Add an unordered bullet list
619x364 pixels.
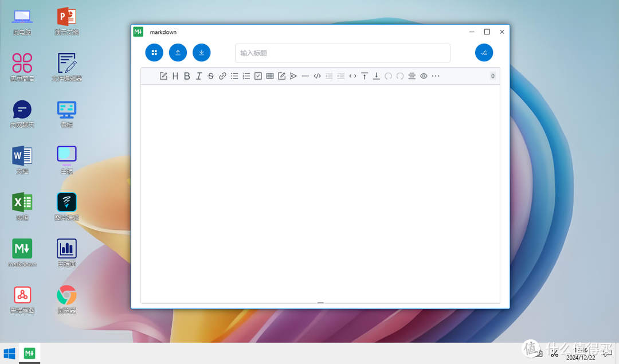tap(234, 76)
